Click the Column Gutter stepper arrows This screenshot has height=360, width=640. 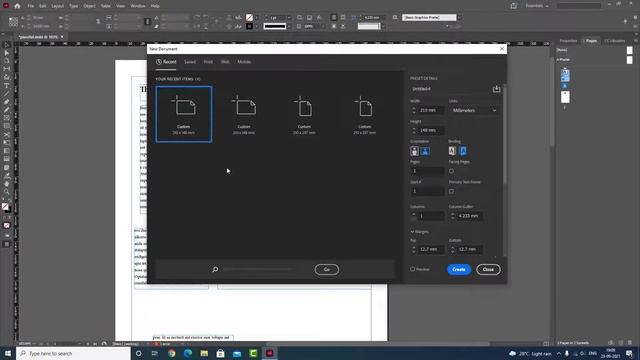point(452,216)
